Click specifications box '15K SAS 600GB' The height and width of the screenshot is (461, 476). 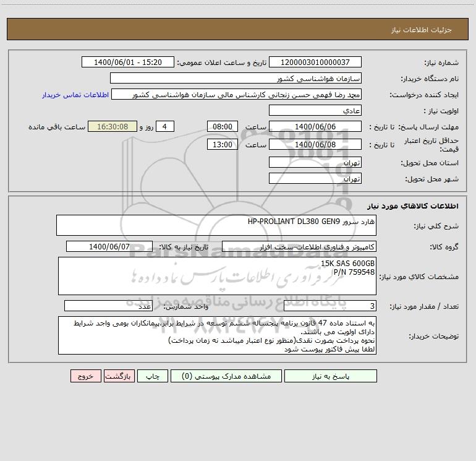[x=217, y=276]
